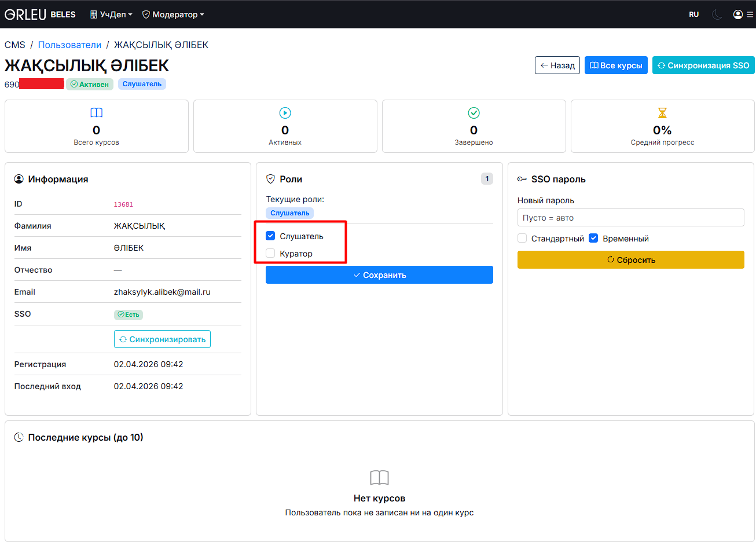Uncheck the Временный password option
The height and width of the screenshot is (542, 756).
pos(593,238)
